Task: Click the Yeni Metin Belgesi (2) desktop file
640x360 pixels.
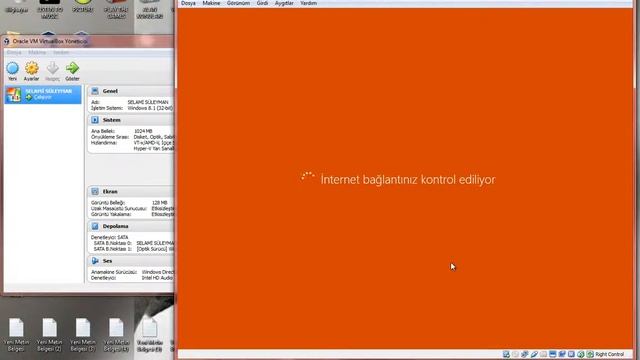Action: click(x=49, y=335)
